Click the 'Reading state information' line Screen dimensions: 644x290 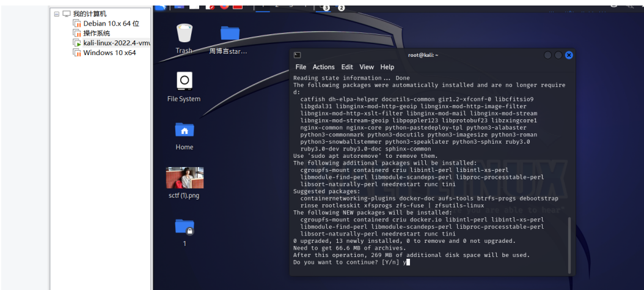coord(351,78)
